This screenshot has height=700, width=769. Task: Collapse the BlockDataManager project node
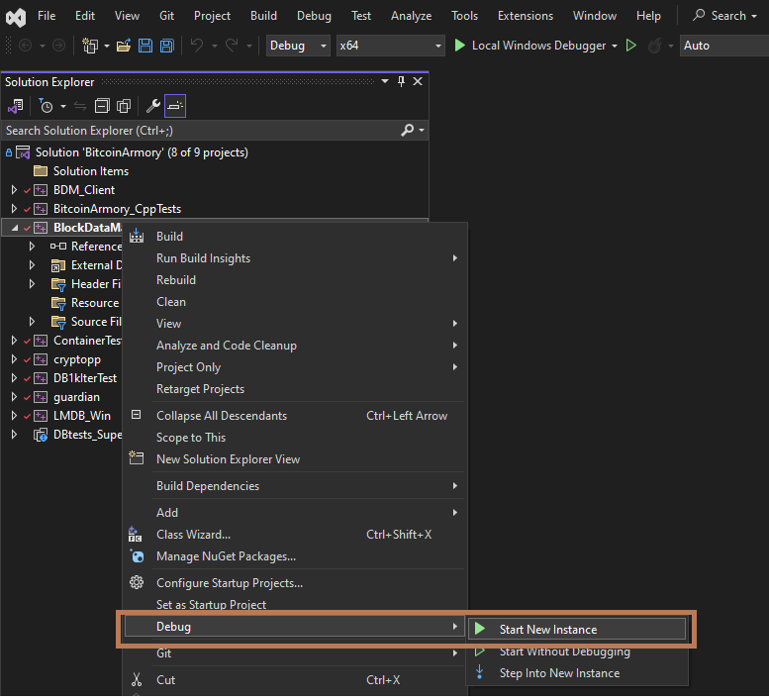[14, 228]
